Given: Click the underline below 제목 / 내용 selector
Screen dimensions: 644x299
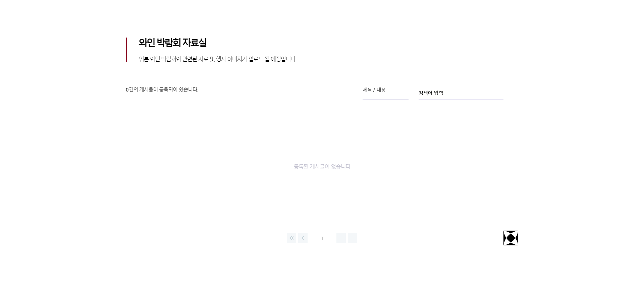Looking at the screenshot, I should click(385, 99).
